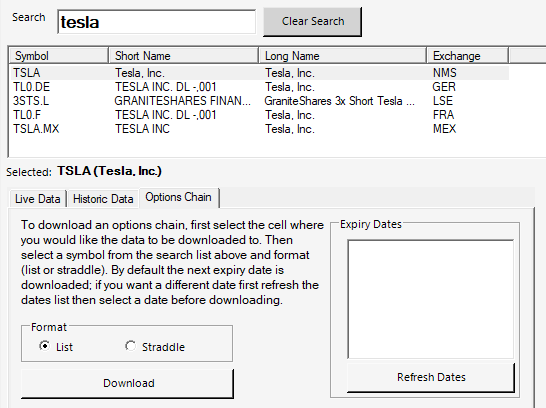546x408 pixels.
Task: Click the GRANITESHARES FINAN... short name cell
Action: pos(182,101)
